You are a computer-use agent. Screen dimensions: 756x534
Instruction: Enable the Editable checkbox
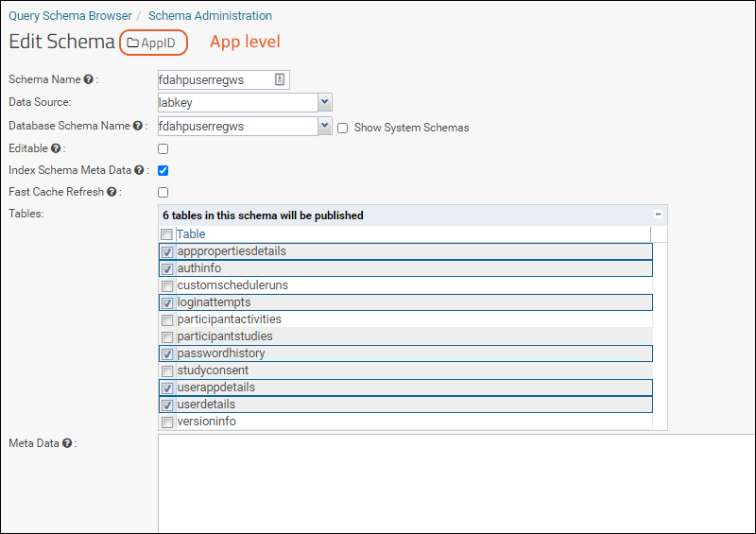(163, 148)
